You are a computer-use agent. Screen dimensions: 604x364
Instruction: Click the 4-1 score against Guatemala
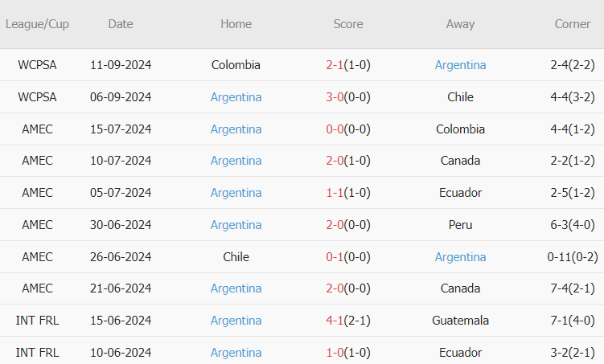pyautogui.click(x=335, y=321)
